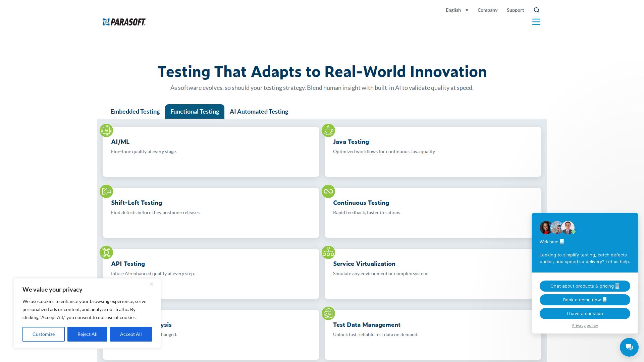Viewport: 644px width, 362px height.
Task: Open the Privacy policy link in chat
Action: coord(585,325)
